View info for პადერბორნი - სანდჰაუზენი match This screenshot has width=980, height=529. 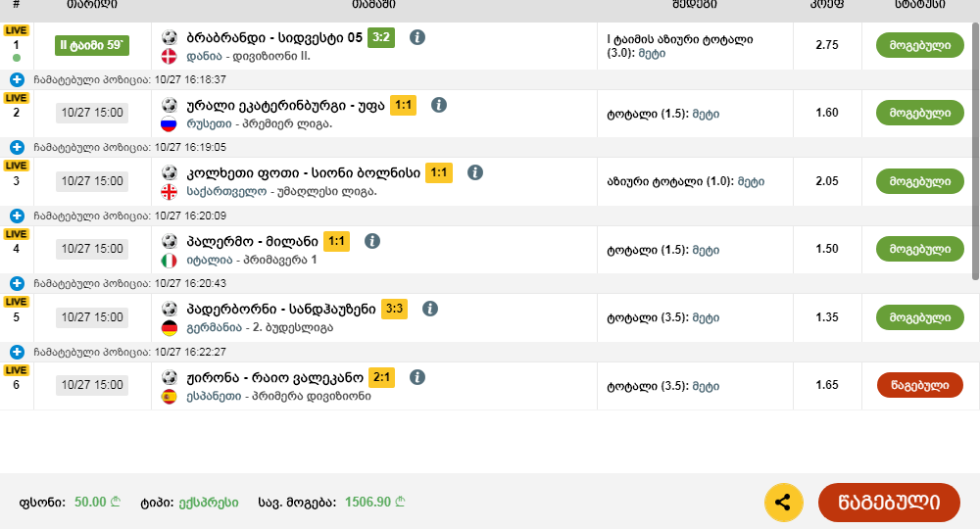click(x=429, y=309)
